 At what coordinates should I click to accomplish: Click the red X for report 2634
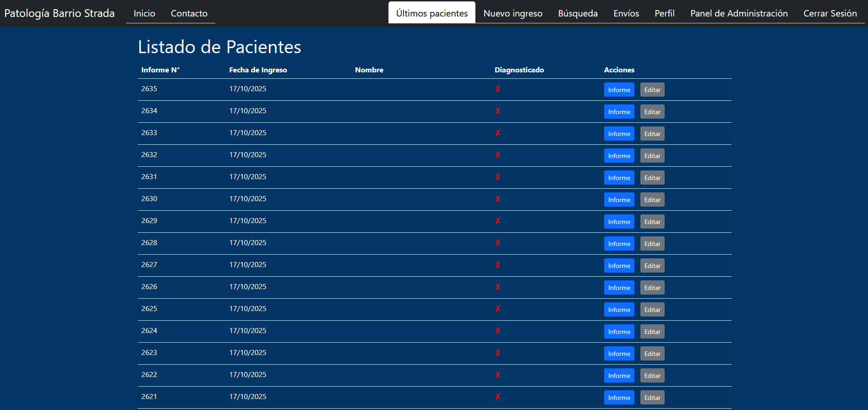[497, 111]
